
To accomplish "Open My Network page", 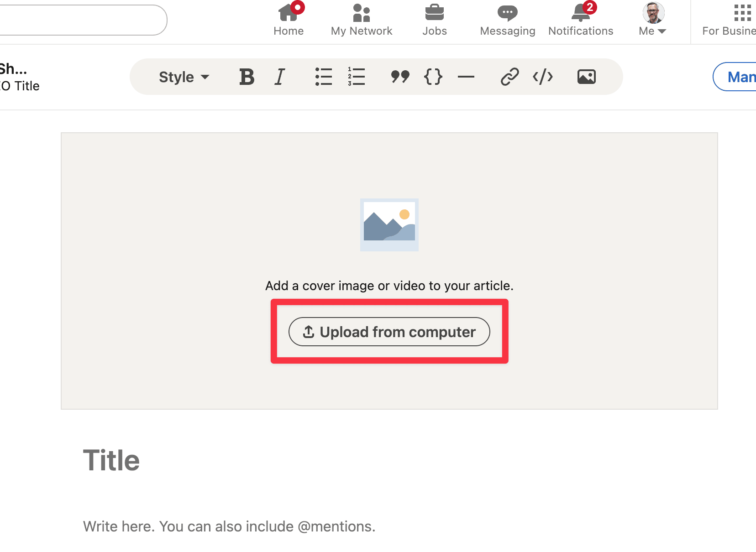I will click(x=362, y=20).
